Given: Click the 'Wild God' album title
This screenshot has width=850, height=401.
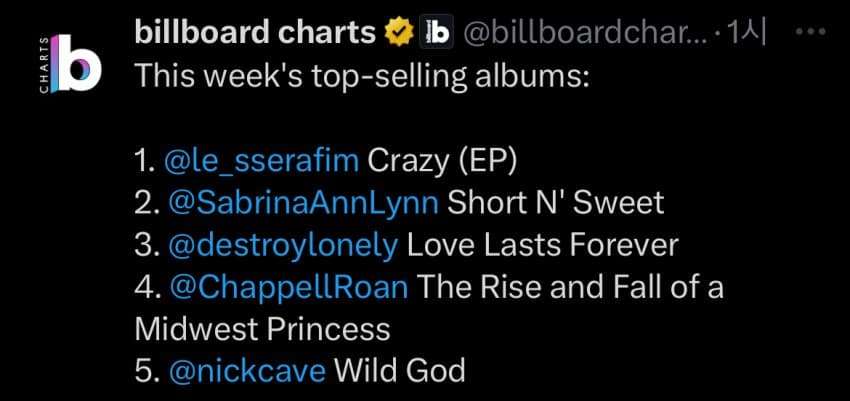Looking at the screenshot, I should tap(400, 371).
